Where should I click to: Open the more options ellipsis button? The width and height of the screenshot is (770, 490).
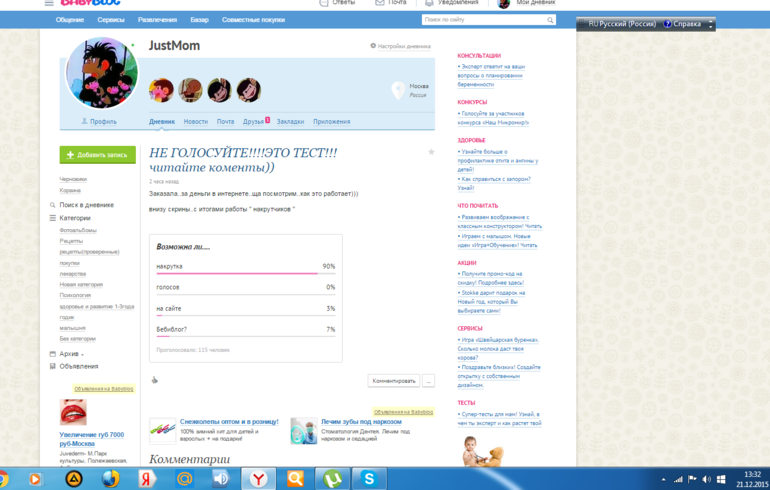(x=428, y=381)
